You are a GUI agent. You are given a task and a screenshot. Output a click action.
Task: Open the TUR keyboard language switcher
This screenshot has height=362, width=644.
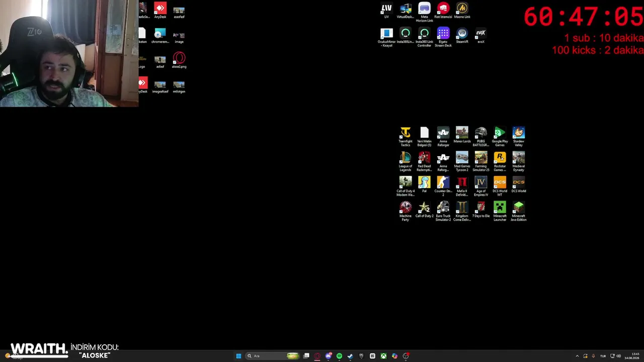603,356
